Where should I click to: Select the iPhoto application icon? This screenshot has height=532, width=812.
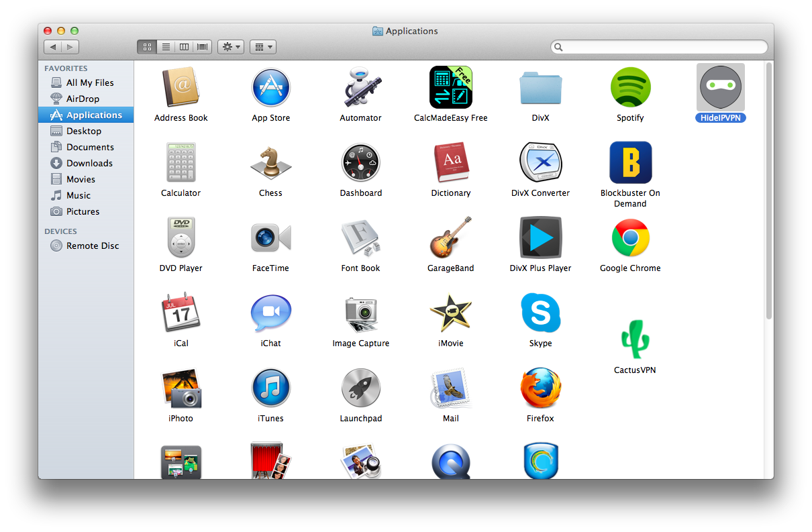click(181, 388)
